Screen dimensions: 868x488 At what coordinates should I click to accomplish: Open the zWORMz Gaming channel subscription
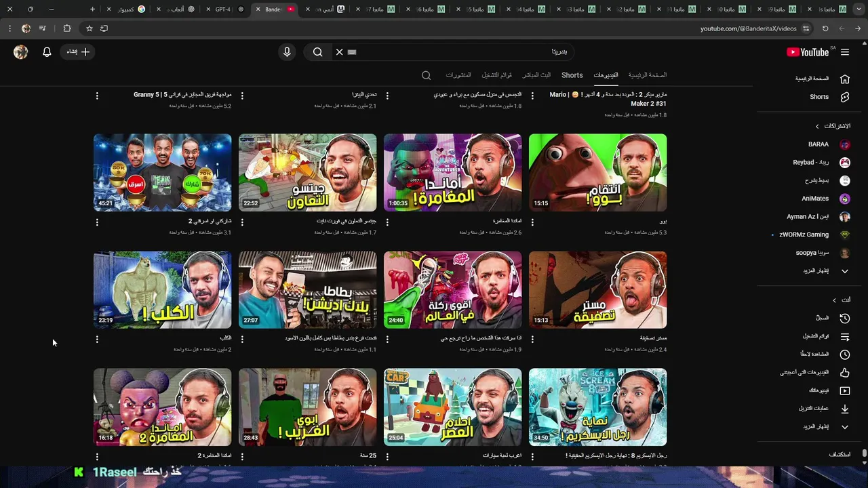814,235
